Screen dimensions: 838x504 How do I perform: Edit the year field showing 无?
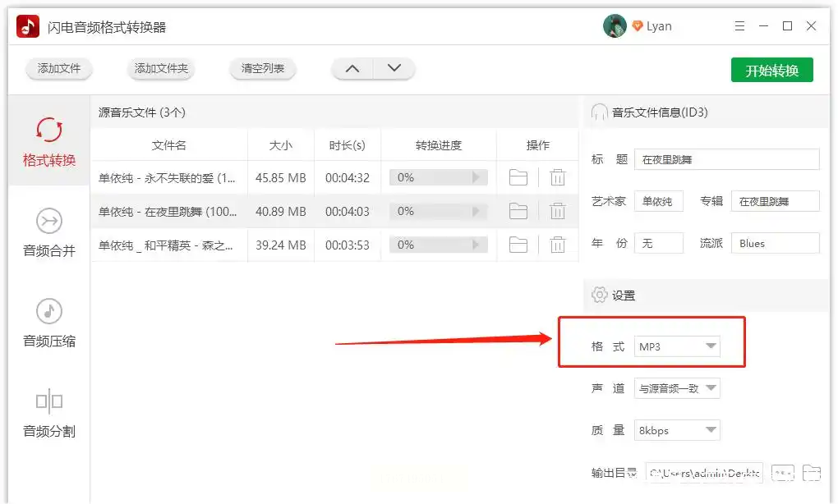click(658, 243)
